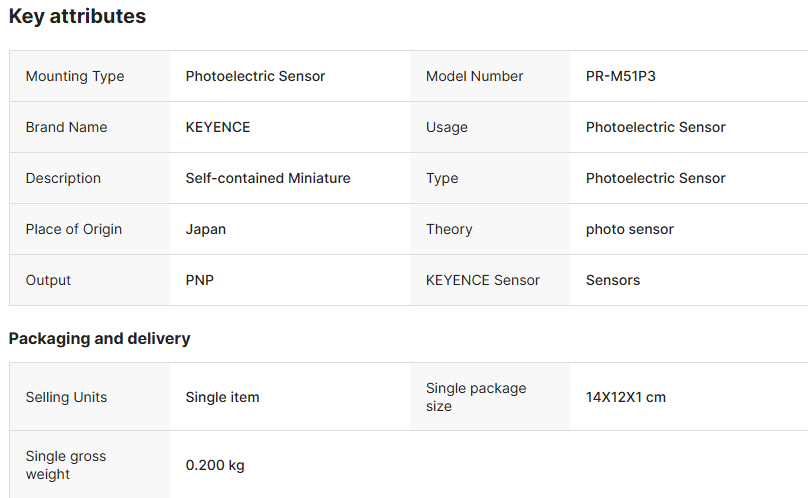Select the photo sensor theory value
Screen dimensions: 808x498
pyautogui.click(x=630, y=229)
